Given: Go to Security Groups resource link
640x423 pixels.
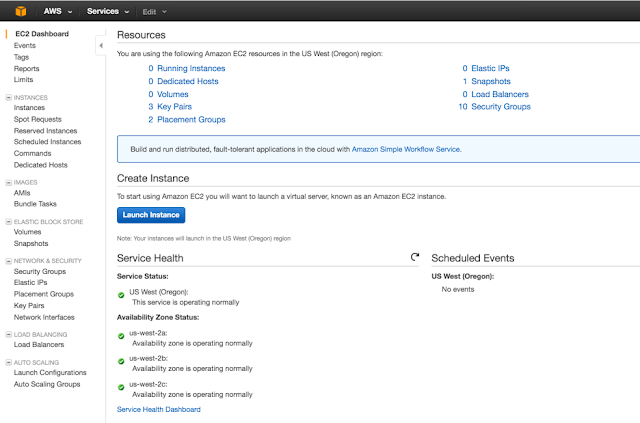Looking at the screenshot, I should pos(501,106).
